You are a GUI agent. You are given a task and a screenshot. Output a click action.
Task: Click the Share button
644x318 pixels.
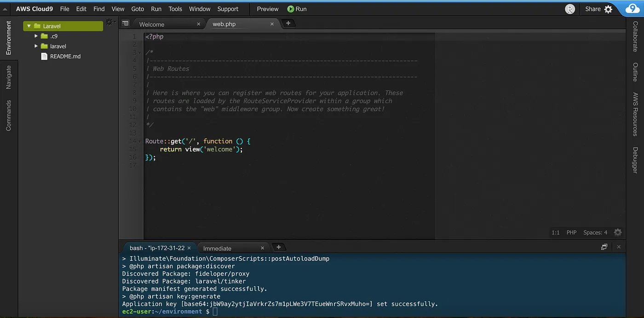click(x=593, y=9)
